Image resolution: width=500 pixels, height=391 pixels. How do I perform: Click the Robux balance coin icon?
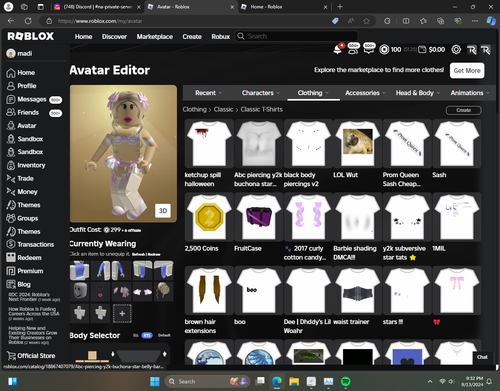(384, 50)
